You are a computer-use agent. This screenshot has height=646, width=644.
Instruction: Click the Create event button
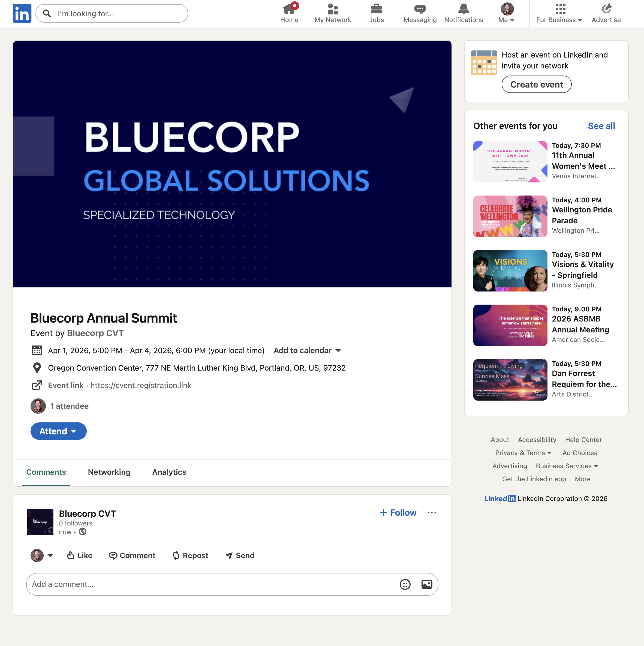click(x=536, y=85)
